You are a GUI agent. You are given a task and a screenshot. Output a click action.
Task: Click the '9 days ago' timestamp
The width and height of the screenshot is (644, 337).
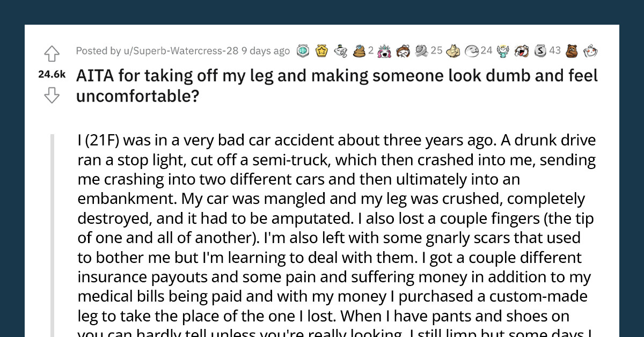click(x=266, y=50)
